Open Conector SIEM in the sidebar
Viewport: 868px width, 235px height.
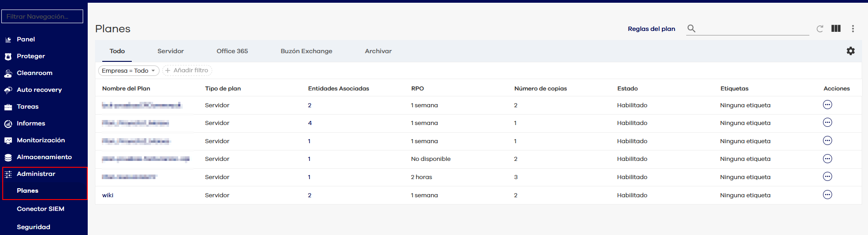pos(40,209)
